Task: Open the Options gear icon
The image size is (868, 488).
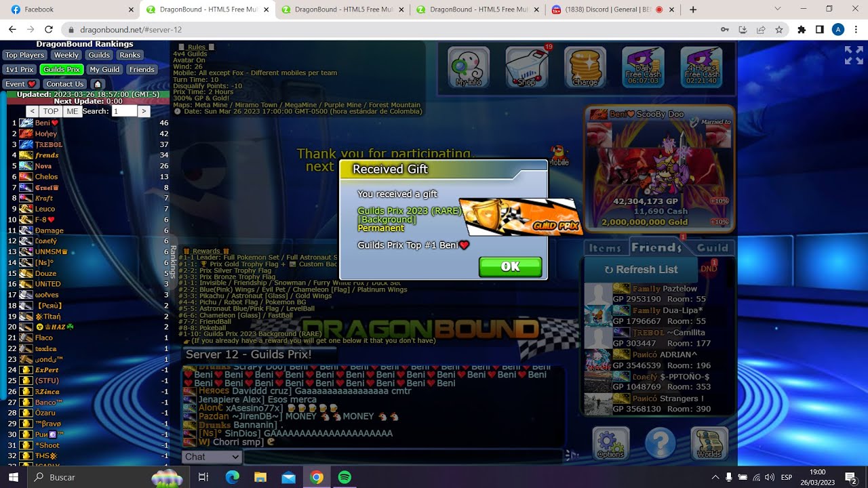Action: pyautogui.click(x=611, y=443)
